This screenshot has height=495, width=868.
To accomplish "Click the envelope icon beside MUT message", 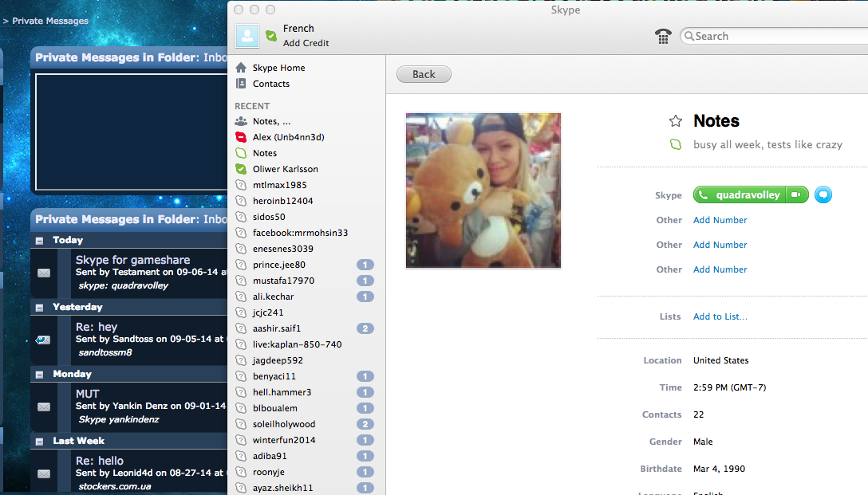I will click(44, 407).
